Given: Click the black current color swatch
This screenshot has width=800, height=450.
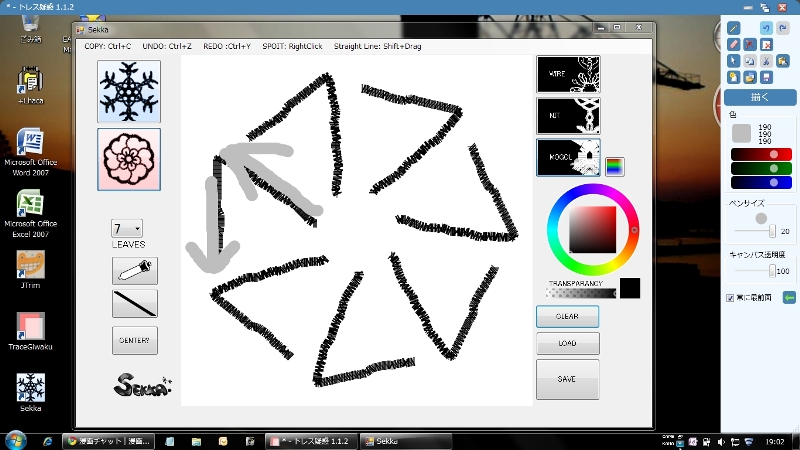Looking at the screenshot, I should [x=630, y=288].
